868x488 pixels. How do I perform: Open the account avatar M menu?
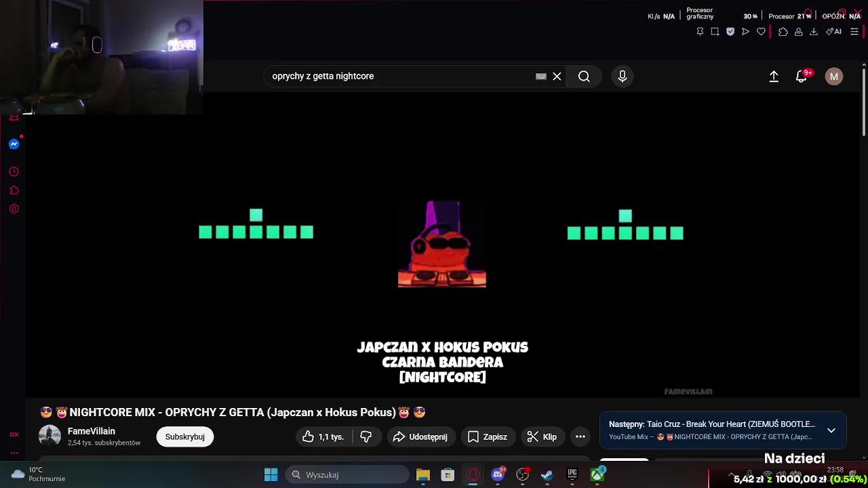pyautogui.click(x=834, y=77)
